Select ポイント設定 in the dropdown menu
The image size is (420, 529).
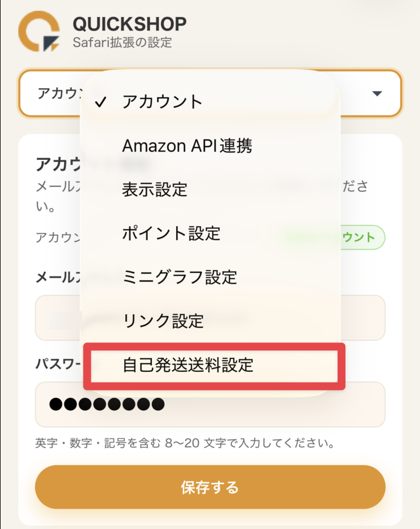pos(171,233)
